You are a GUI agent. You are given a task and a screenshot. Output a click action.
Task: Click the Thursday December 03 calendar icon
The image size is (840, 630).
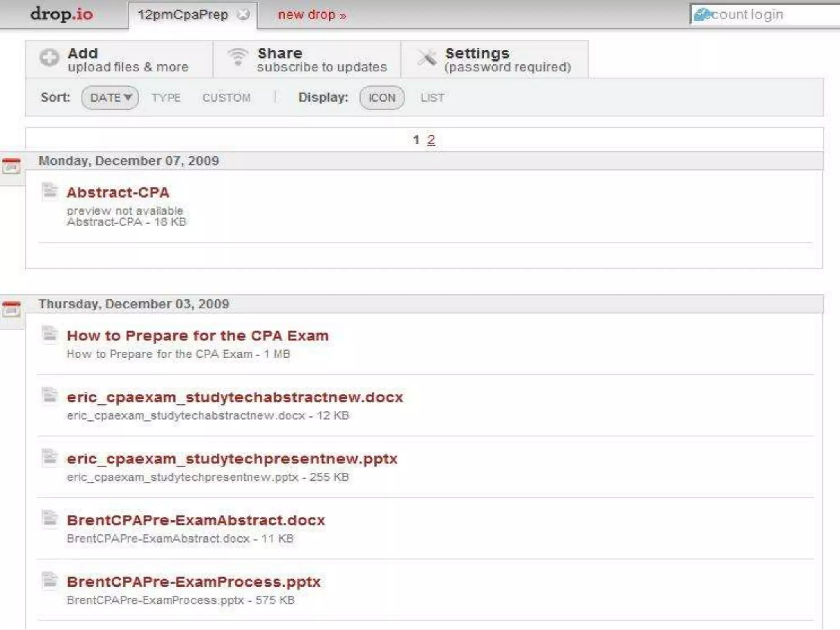[x=11, y=309]
